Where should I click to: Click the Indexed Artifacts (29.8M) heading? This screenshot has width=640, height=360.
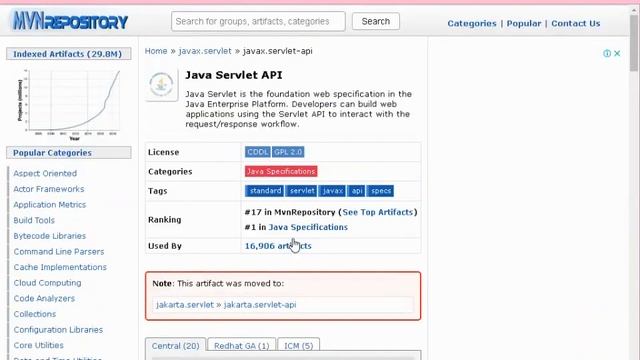(x=69, y=54)
